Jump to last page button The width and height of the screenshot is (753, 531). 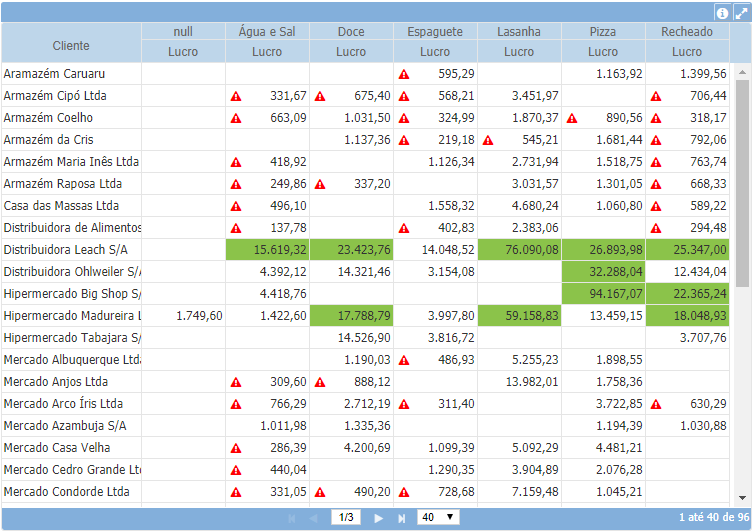401,518
